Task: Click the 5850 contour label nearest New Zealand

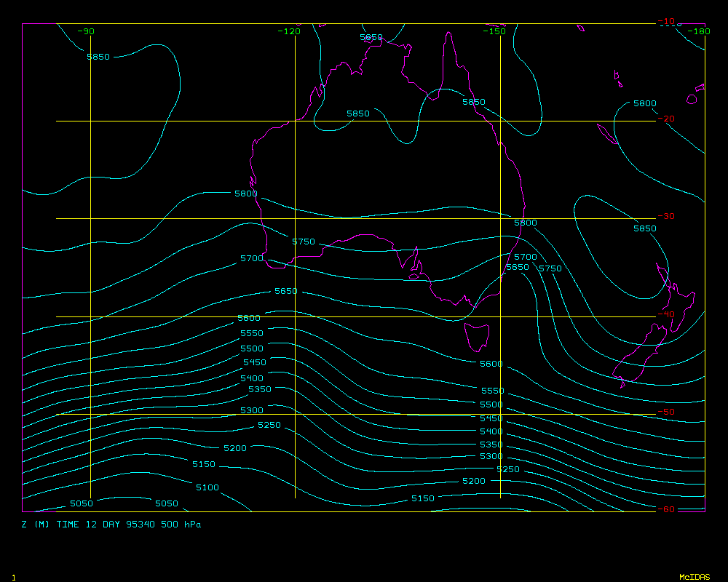Action: (x=644, y=228)
